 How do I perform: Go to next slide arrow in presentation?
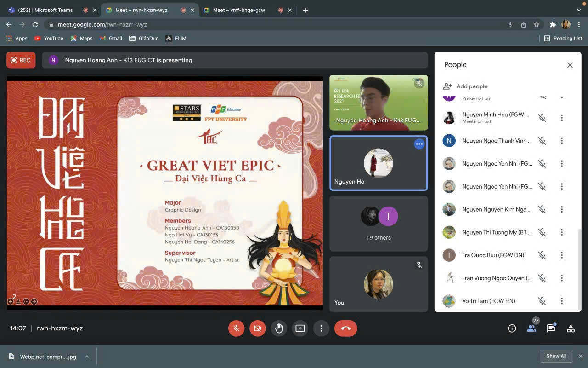34,302
